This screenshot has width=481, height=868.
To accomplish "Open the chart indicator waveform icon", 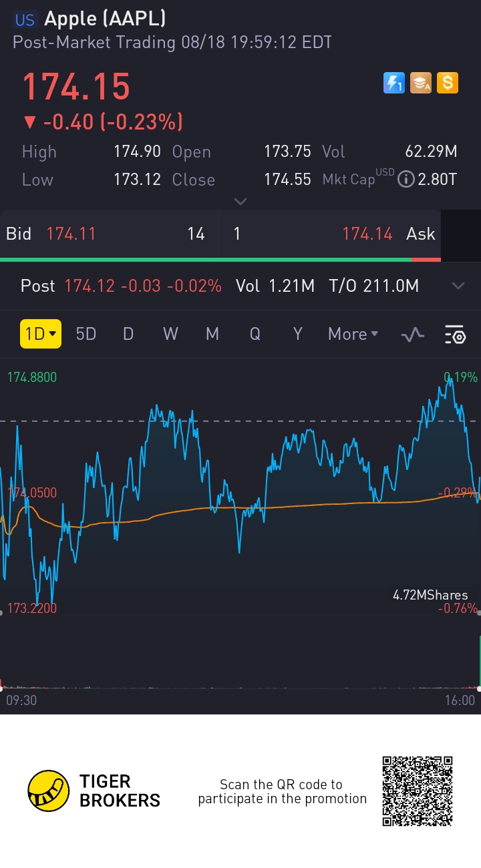I will click(413, 335).
